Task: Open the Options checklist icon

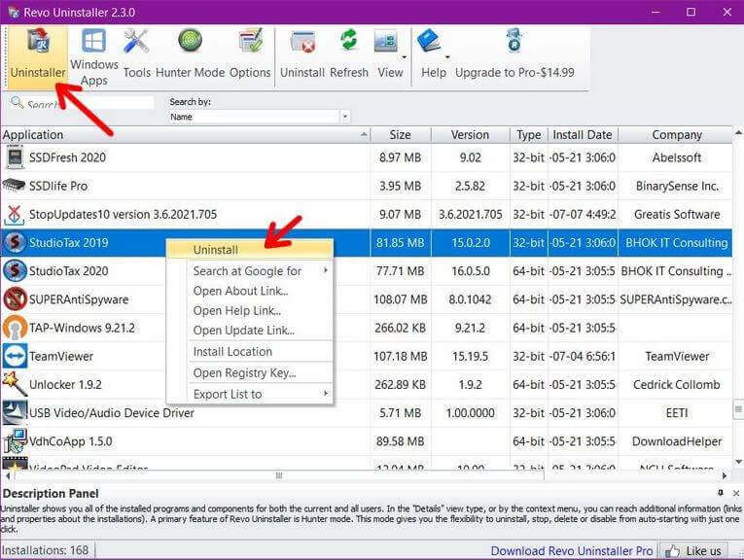Action: 251,41
